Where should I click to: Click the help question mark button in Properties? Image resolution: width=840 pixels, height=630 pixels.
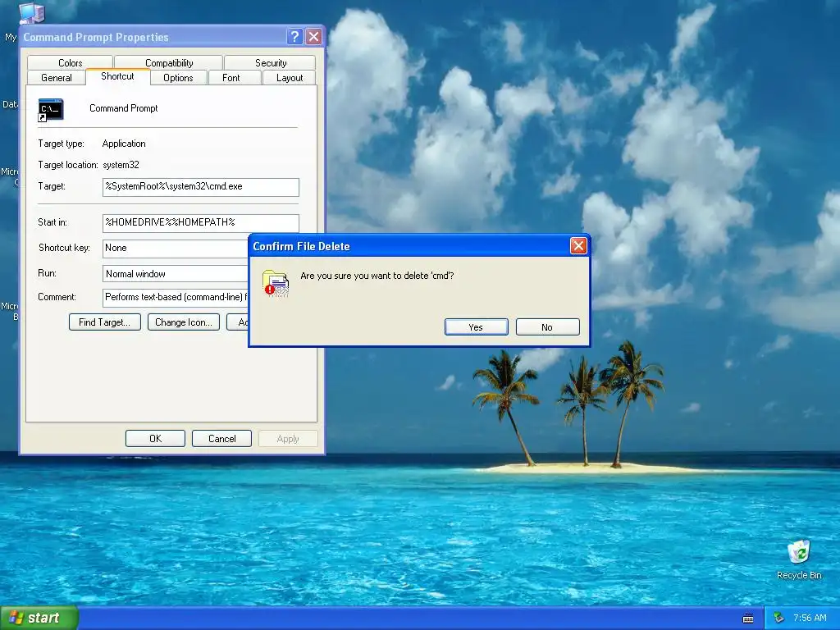(294, 36)
